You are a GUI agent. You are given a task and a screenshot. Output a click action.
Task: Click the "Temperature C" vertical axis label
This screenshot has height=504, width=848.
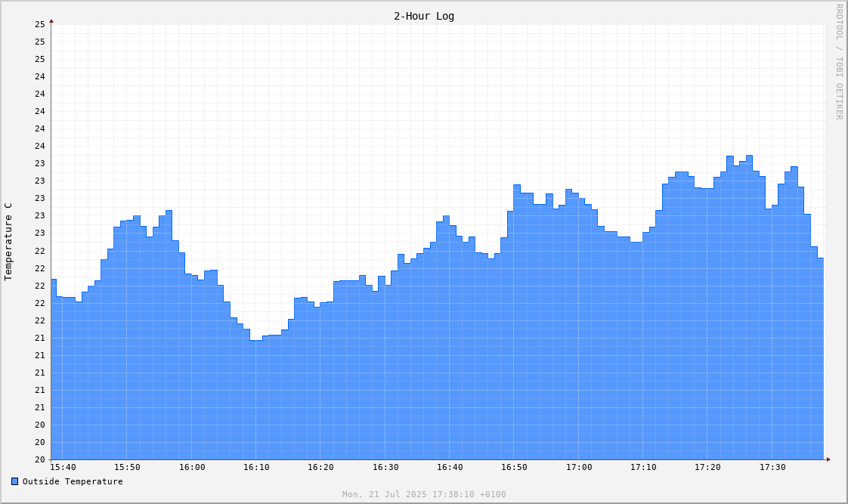[x=8, y=242]
